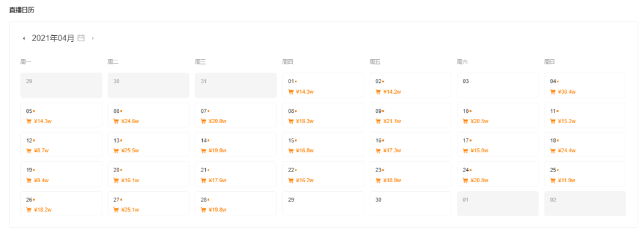Open the calendar picker icon beside 2021年04月
Image resolution: width=644 pixels, height=233 pixels.
tap(81, 38)
